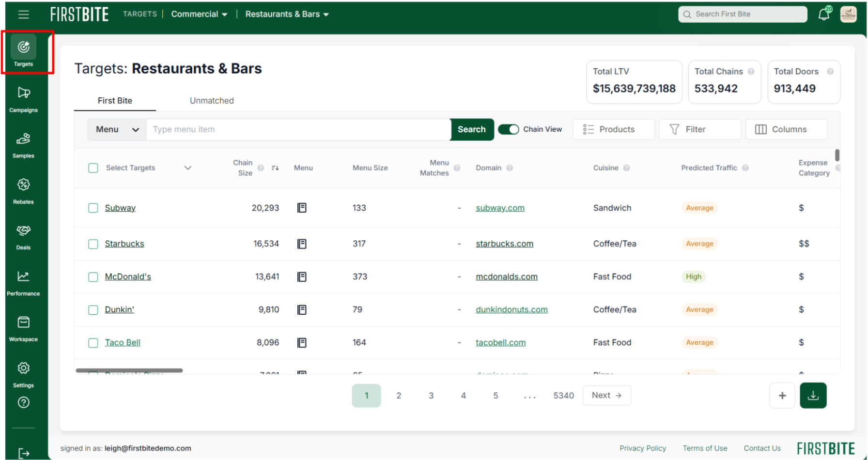This screenshot has width=868, height=460.
Task: Go to page 2
Action: 399,396
